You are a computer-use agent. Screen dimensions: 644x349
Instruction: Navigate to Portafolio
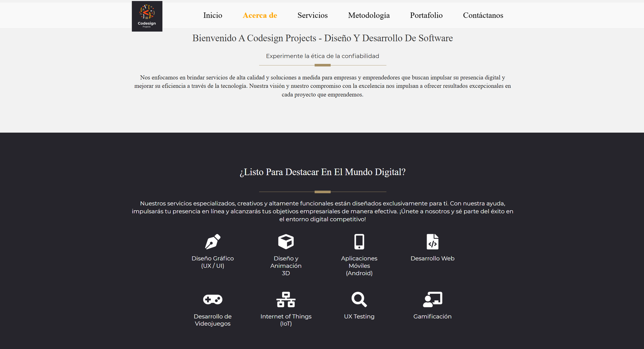[x=426, y=15]
